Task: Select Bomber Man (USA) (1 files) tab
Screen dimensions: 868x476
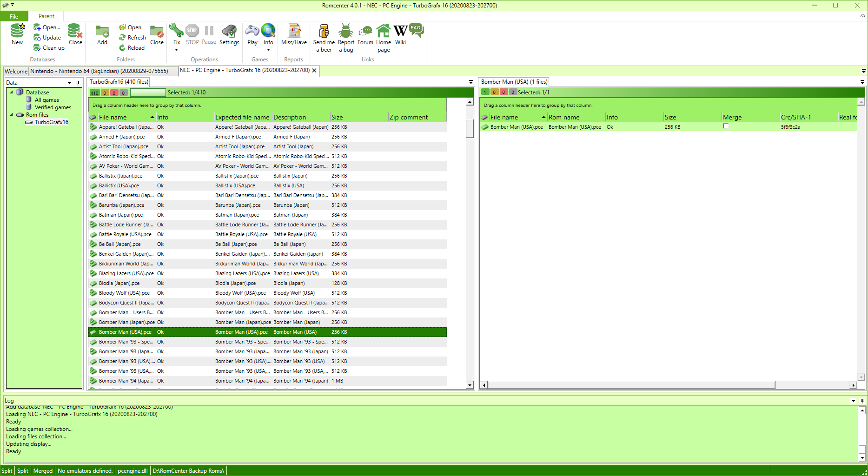Action: click(x=514, y=82)
